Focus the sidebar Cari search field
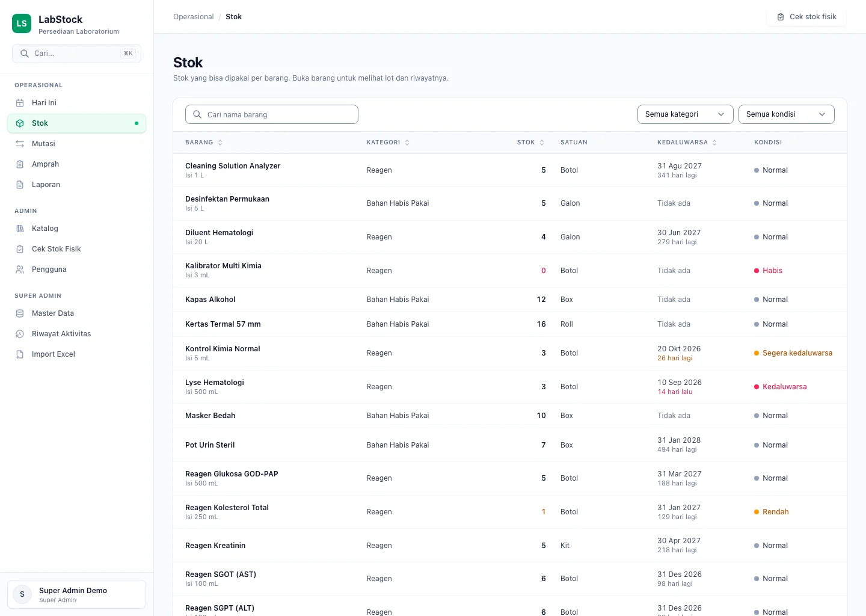This screenshot has height=616, width=866. tap(76, 54)
